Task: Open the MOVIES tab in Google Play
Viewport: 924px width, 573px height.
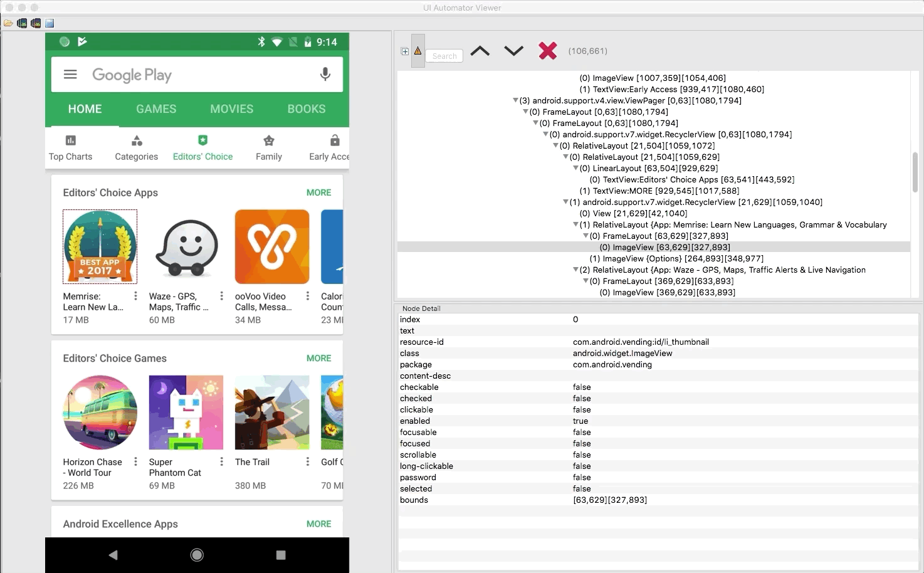Action: coord(231,108)
